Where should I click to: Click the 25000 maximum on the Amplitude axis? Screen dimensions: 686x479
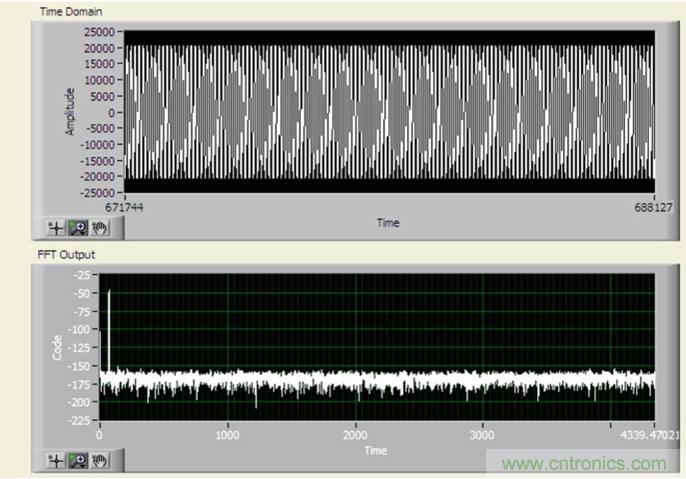click(x=99, y=32)
